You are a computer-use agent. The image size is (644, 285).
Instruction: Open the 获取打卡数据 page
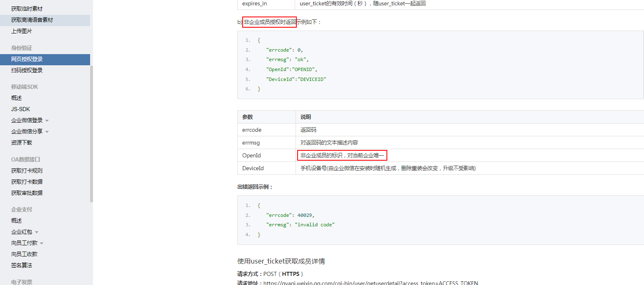click(27, 181)
